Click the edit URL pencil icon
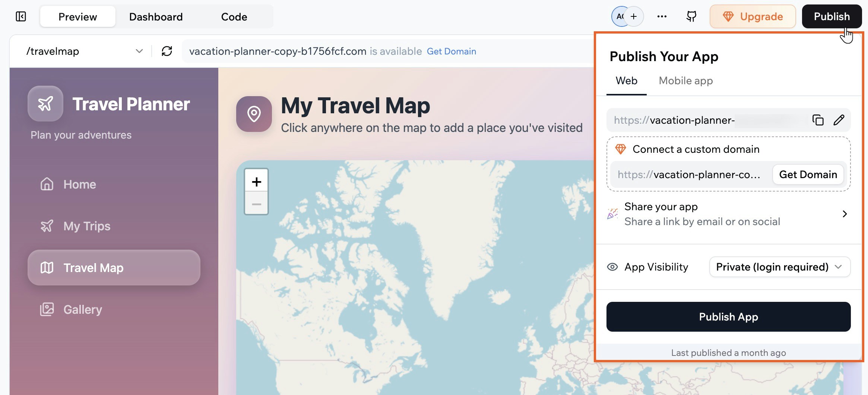Screen dimensions: 868x395 [839, 120]
